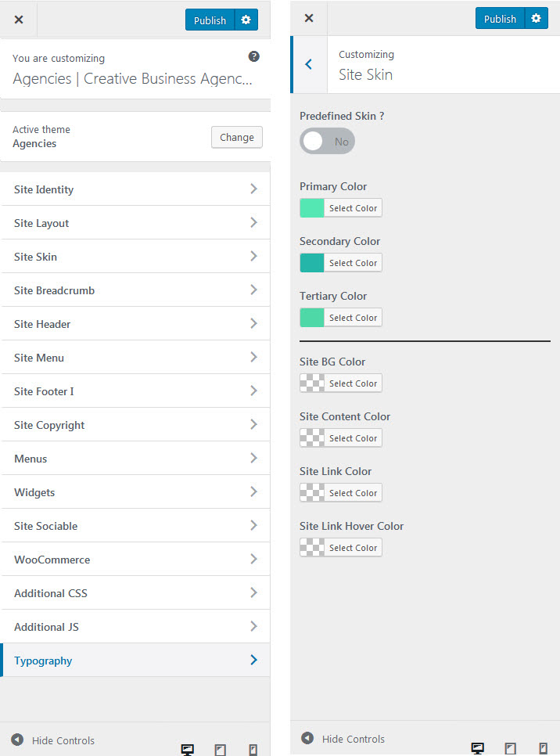Expand the Site Identity section chevron

click(253, 189)
